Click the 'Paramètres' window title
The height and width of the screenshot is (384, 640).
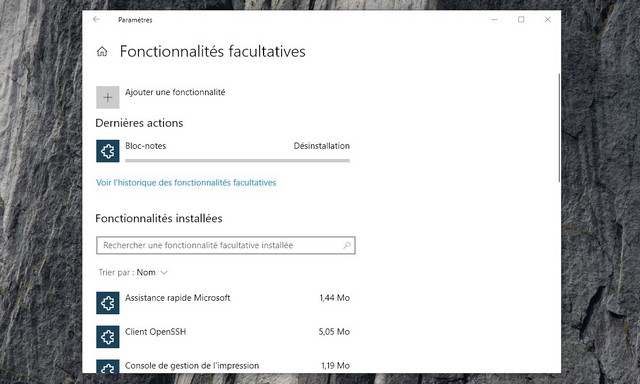pyautogui.click(x=135, y=20)
